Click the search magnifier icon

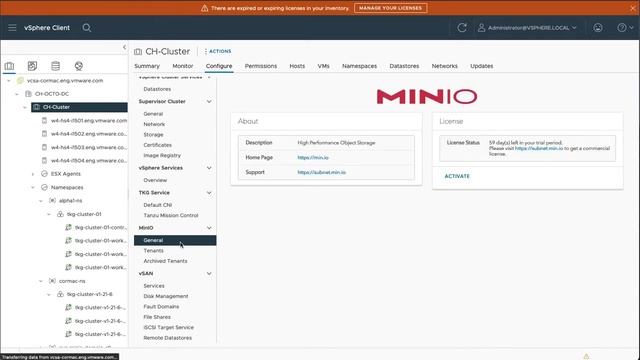pyautogui.click(x=87, y=28)
